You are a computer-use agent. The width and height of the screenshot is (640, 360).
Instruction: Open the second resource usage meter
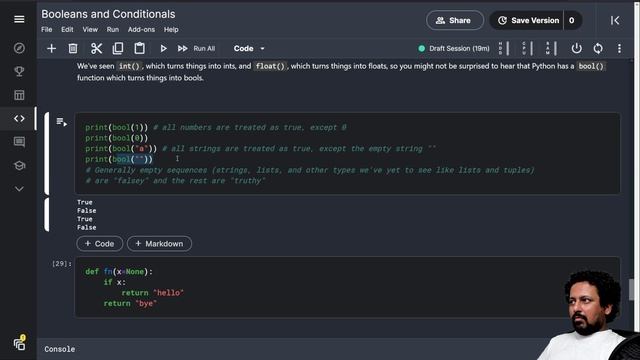click(527, 49)
